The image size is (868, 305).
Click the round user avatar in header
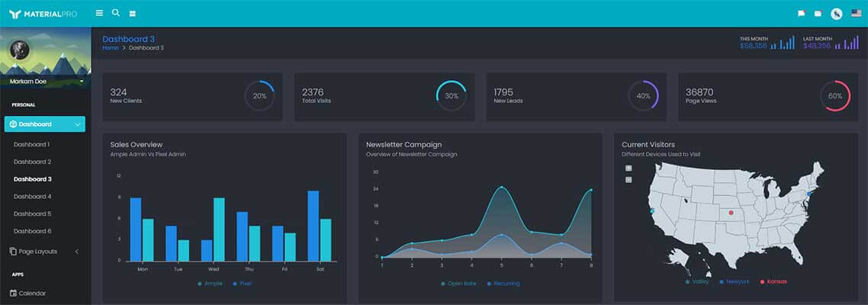pos(837,14)
